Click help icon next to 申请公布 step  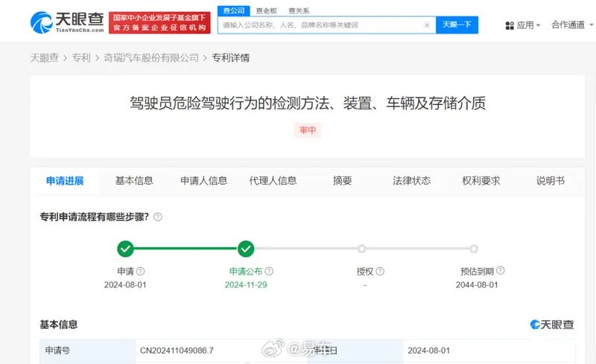tap(269, 271)
